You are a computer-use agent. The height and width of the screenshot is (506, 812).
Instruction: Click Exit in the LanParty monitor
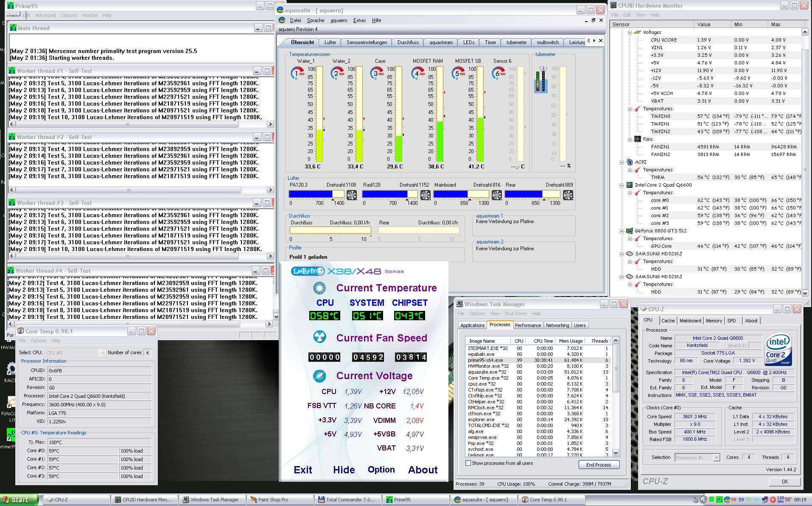303,470
